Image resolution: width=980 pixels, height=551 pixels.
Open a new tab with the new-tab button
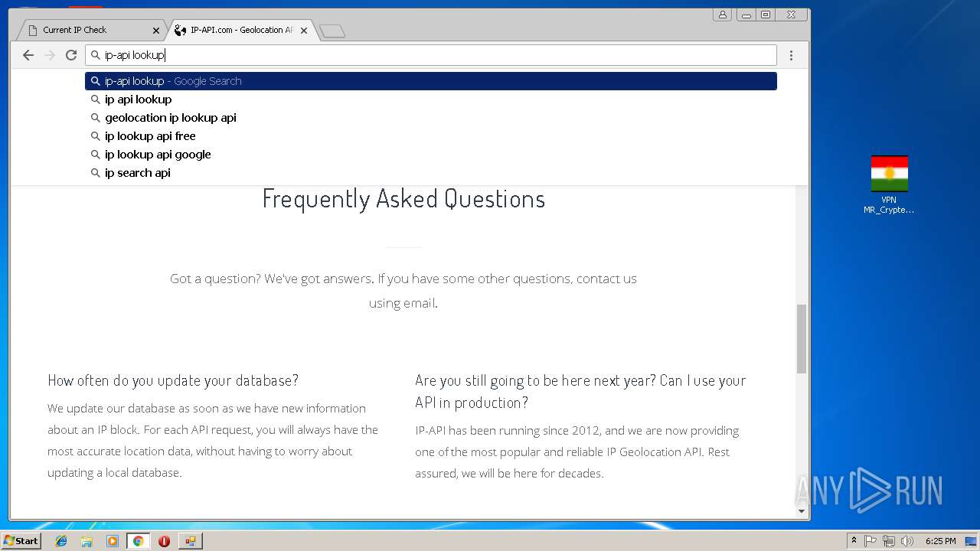[x=332, y=31]
